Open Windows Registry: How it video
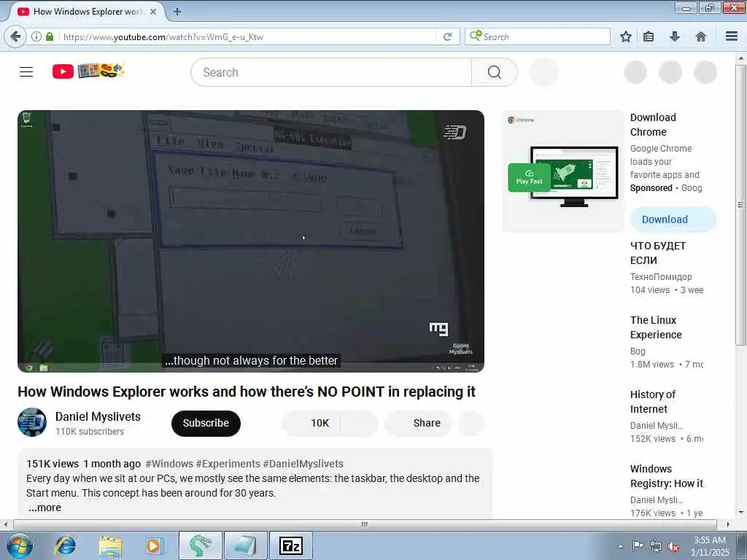The width and height of the screenshot is (747, 560). tap(667, 476)
